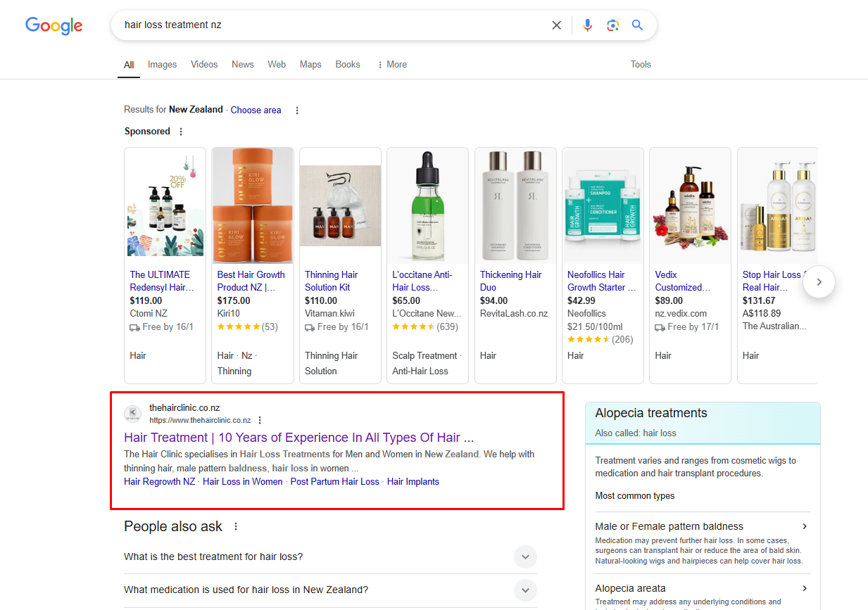Open Vedix customized product image
Image resolution: width=868 pixels, height=610 pixels.
[x=691, y=205]
